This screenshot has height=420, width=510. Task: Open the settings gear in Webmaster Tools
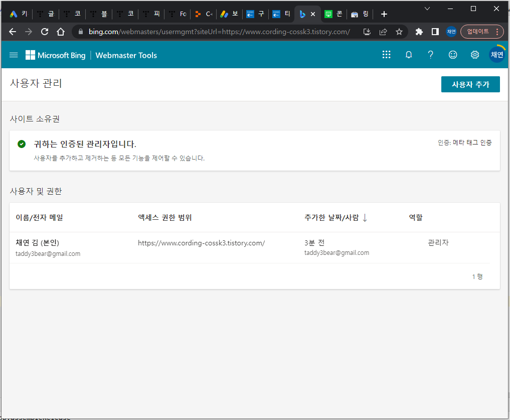[x=474, y=55]
